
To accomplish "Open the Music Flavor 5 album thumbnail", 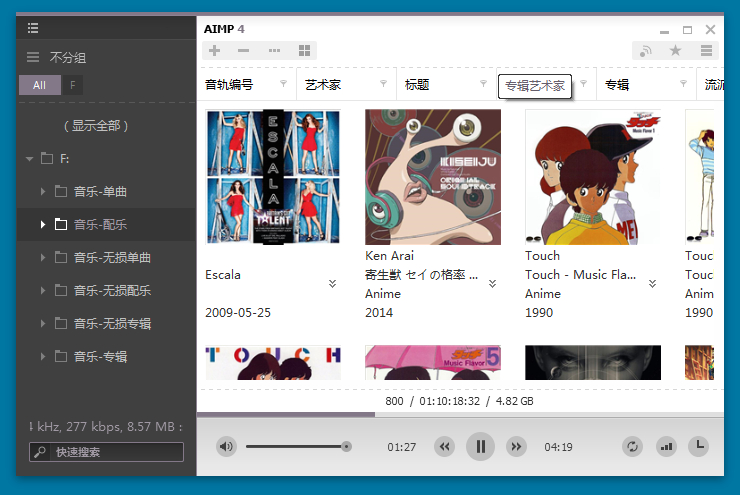I will click(433, 363).
